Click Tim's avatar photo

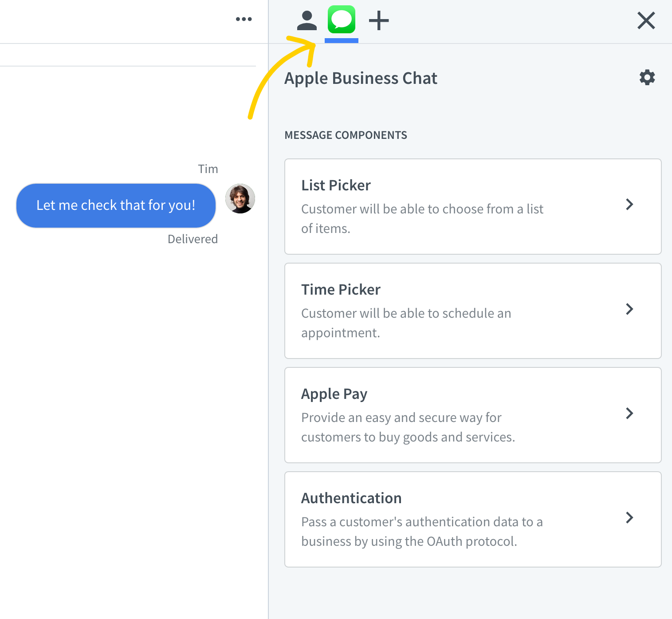point(240,199)
